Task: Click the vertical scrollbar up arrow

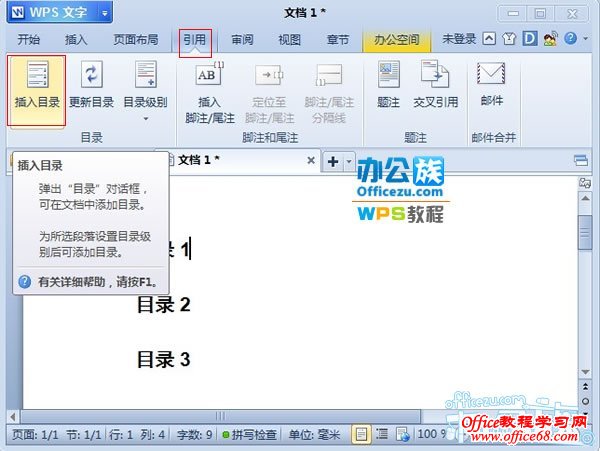Action: tap(585, 199)
